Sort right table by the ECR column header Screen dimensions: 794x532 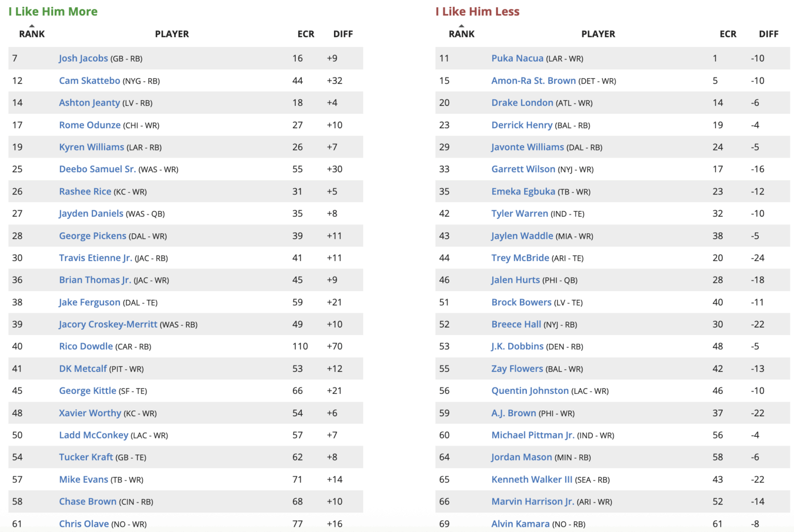click(x=728, y=34)
